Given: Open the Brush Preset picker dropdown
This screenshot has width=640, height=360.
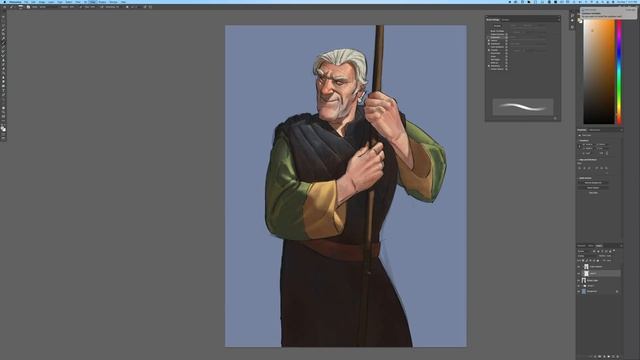Looking at the screenshot, I should (21, 7).
